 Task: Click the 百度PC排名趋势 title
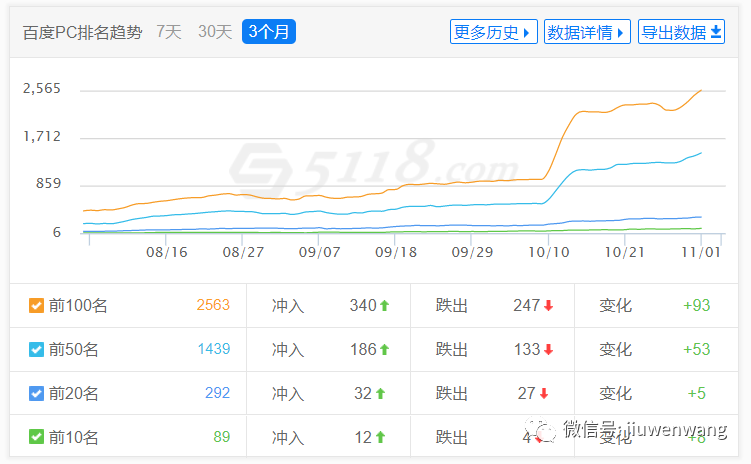(x=82, y=32)
